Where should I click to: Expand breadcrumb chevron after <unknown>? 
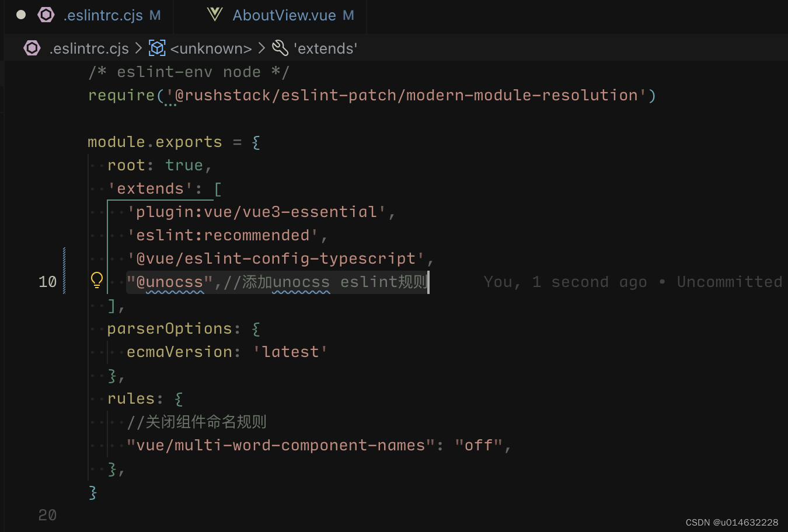click(261, 48)
